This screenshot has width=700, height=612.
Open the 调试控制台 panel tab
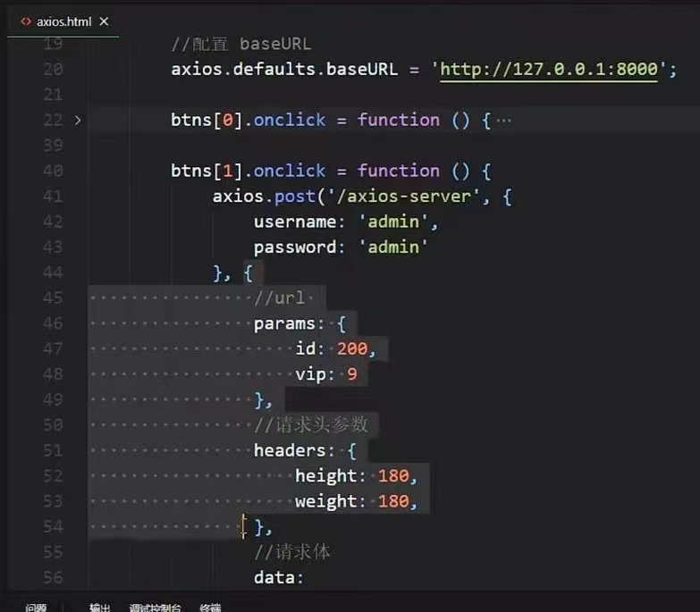(x=155, y=608)
